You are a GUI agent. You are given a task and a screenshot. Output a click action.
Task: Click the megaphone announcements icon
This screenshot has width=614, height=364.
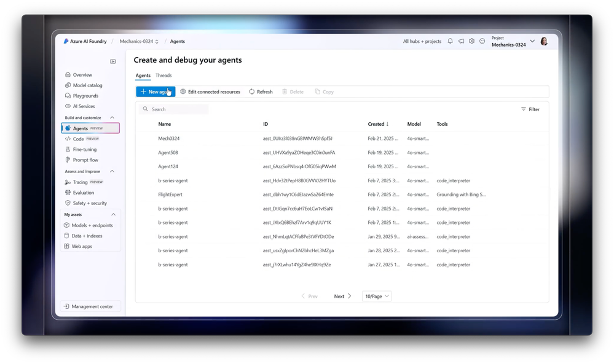click(x=462, y=41)
